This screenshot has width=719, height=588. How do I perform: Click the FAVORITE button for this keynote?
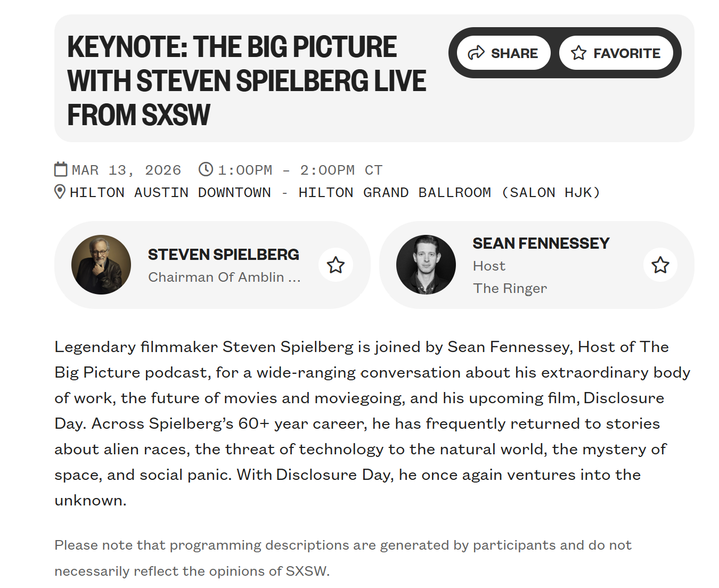tap(616, 53)
